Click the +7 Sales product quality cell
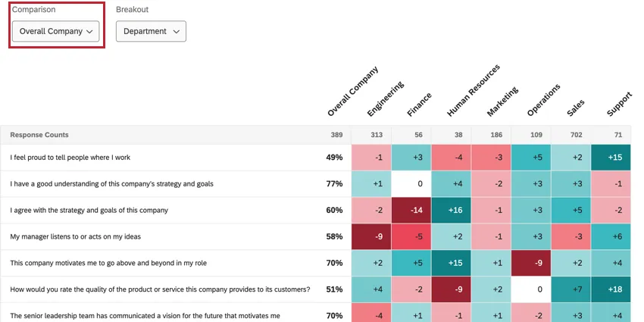Image resolution: width=644 pixels, height=322 pixels. pyautogui.click(x=571, y=289)
